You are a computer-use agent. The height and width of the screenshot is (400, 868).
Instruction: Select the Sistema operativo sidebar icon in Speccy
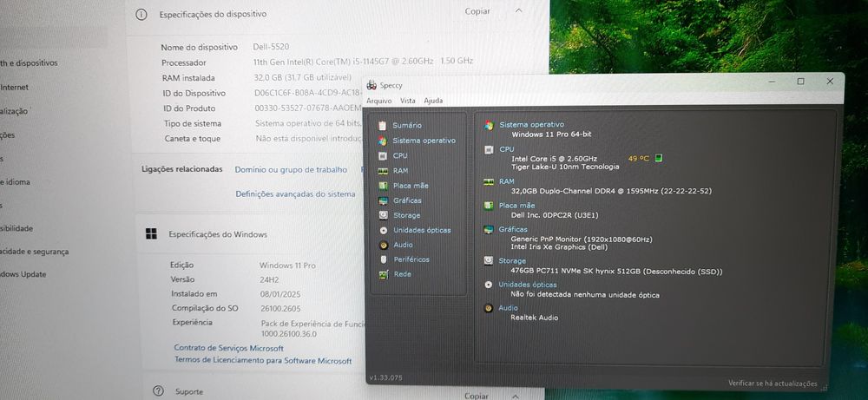pos(383,141)
